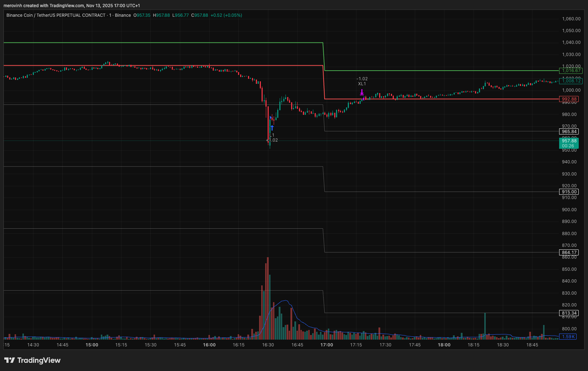Click the blue 1.59K volume label

pyautogui.click(x=568, y=337)
